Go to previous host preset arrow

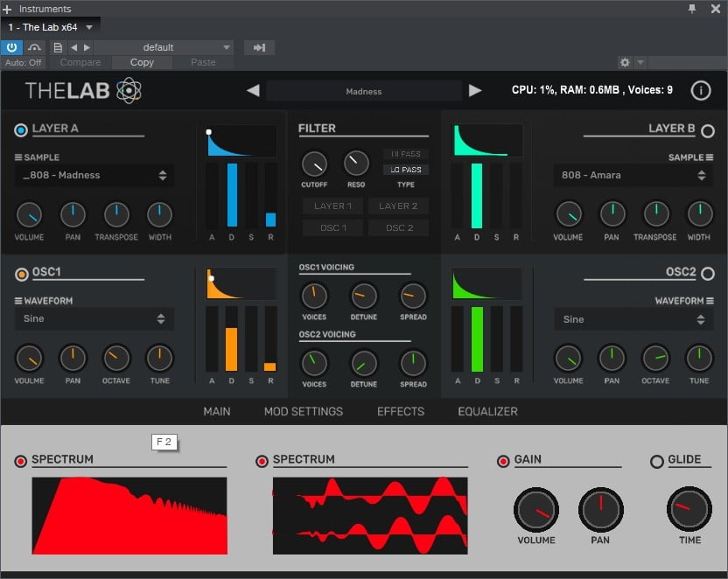(73, 47)
